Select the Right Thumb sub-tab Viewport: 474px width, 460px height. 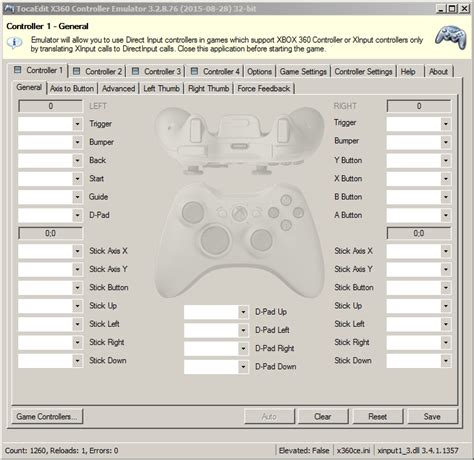coord(209,89)
